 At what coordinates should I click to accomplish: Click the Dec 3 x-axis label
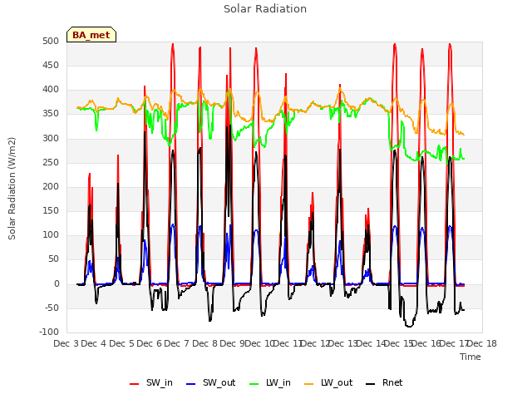pos(66,343)
